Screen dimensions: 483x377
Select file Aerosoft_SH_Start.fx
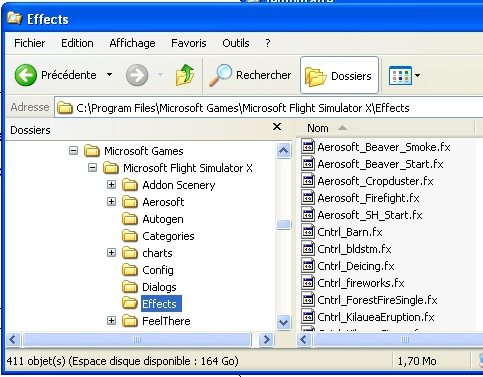370,215
